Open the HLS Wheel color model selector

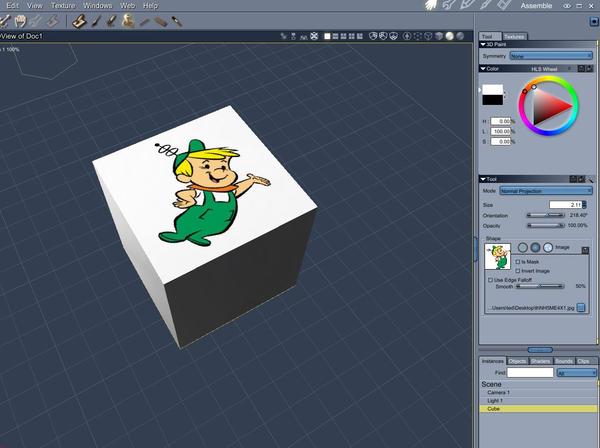point(550,69)
